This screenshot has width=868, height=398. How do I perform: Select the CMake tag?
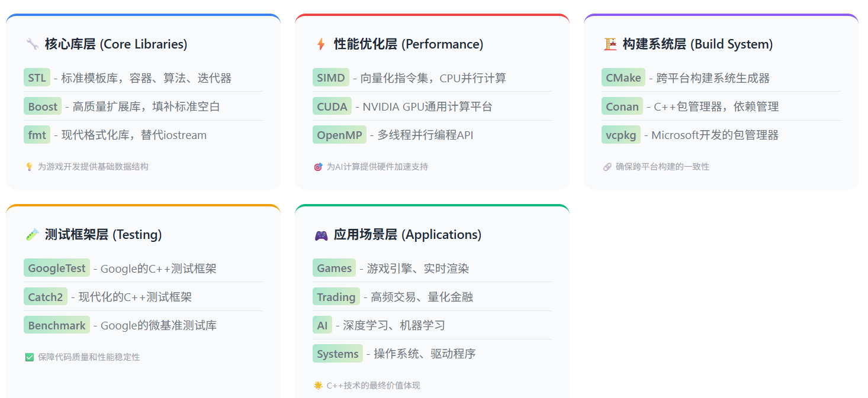tap(623, 77)
